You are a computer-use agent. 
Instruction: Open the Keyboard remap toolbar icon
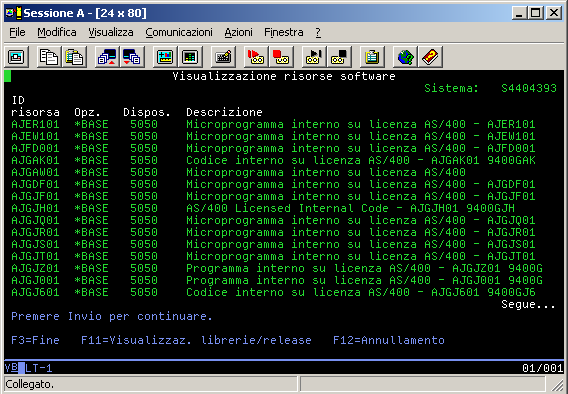(223, 57)
